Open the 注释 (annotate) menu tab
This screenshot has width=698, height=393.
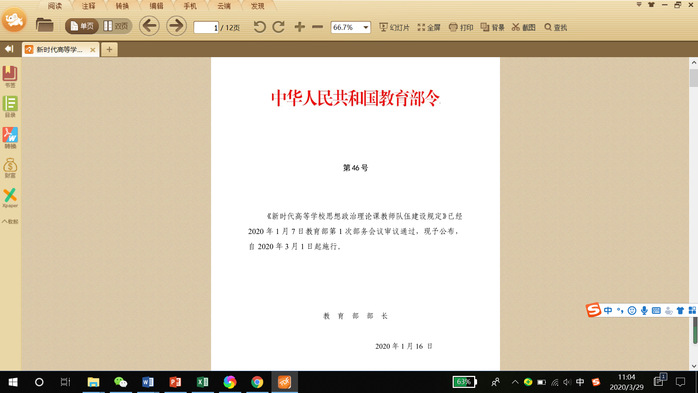[x=89, y=6]
